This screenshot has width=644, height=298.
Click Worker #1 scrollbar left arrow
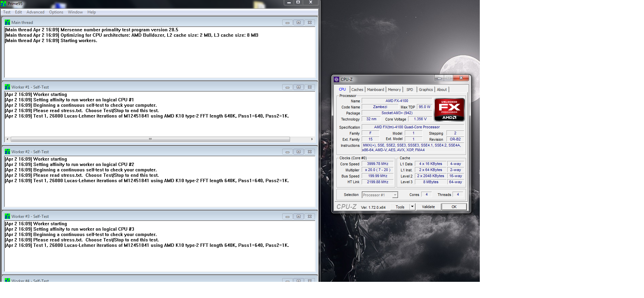[x=7, y=139]
